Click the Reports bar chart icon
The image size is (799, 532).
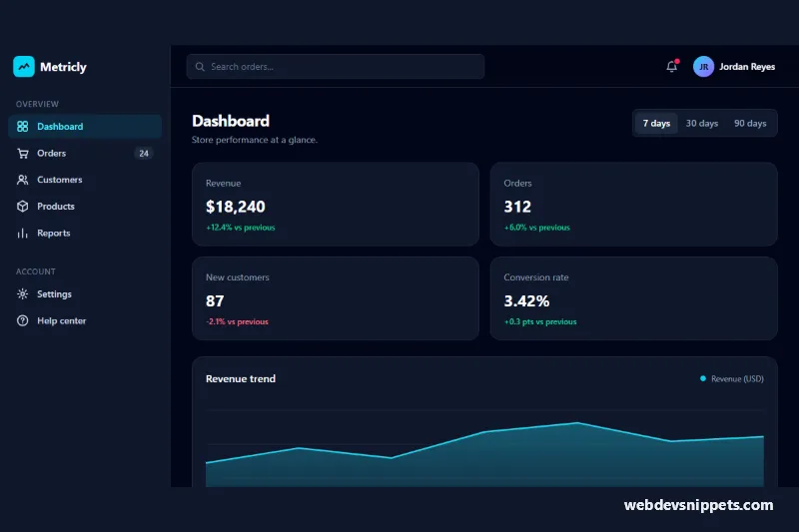pyautogui.click(x=22, y=234)
